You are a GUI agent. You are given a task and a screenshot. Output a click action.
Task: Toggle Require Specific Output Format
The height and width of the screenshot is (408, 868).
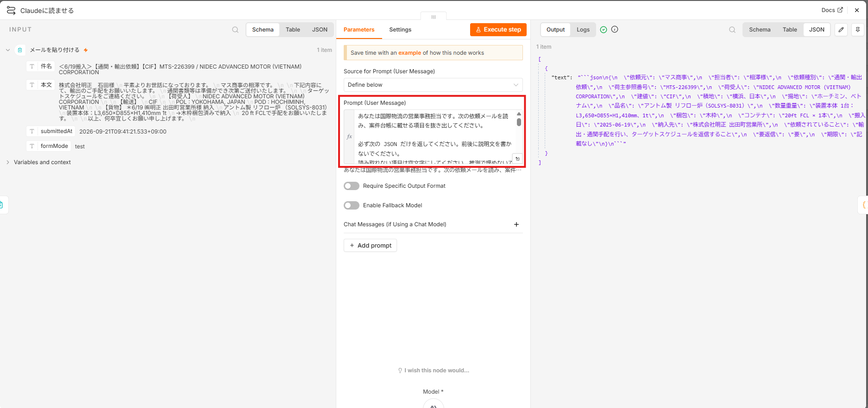[352, 186]
